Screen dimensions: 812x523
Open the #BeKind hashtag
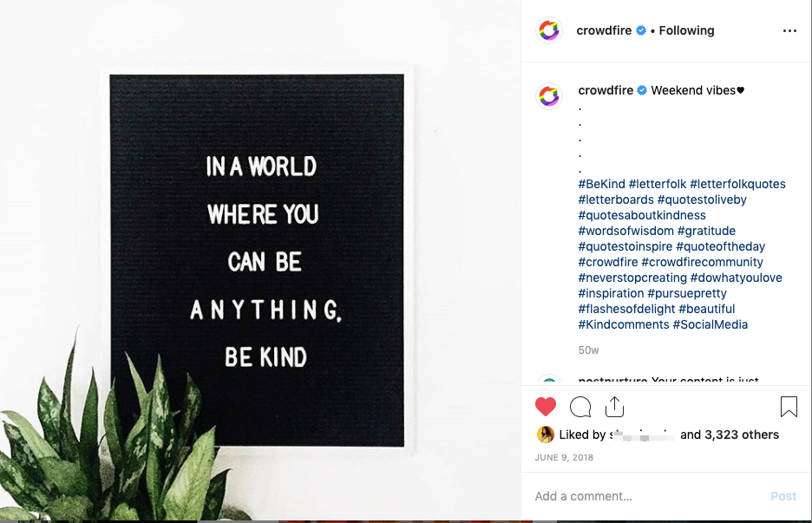602,184
